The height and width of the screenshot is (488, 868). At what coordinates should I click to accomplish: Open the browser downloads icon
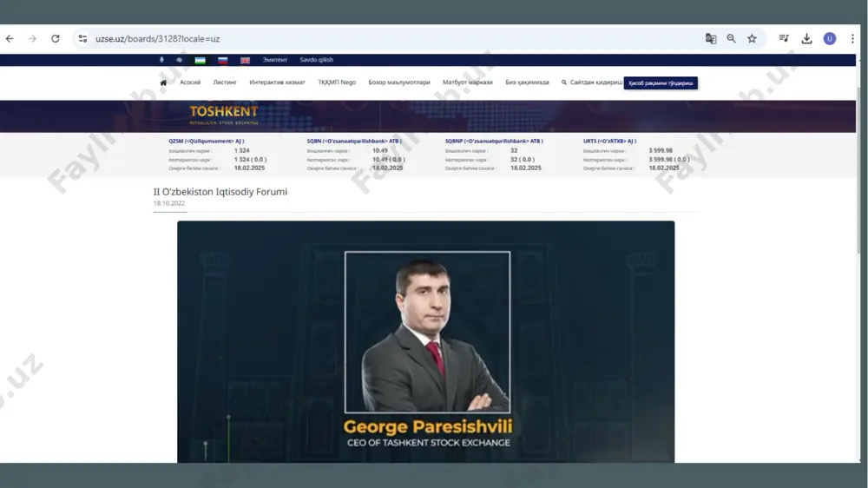pos(806,39)
